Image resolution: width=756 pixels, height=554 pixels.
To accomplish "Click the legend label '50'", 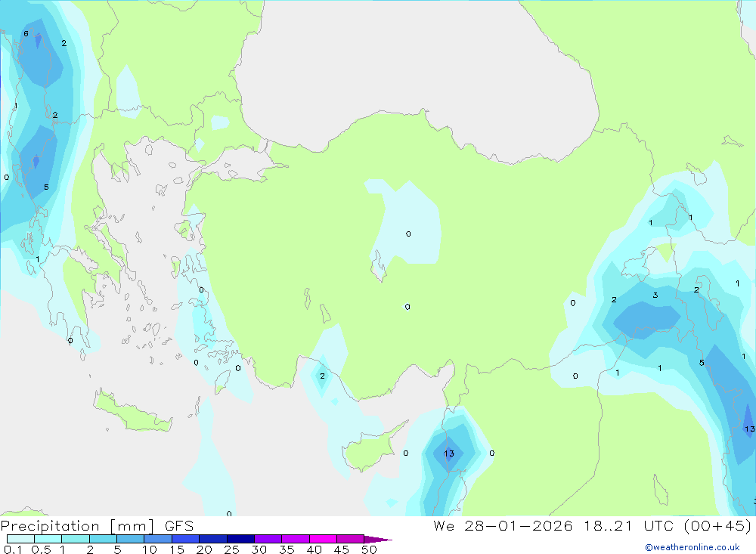I will coord(369,549).
